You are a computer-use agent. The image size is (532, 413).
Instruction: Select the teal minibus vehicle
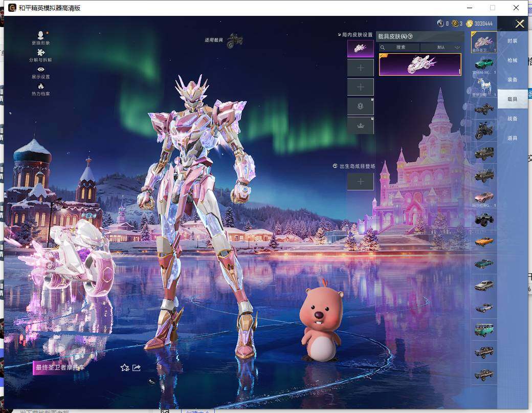(x=484, y=330)
